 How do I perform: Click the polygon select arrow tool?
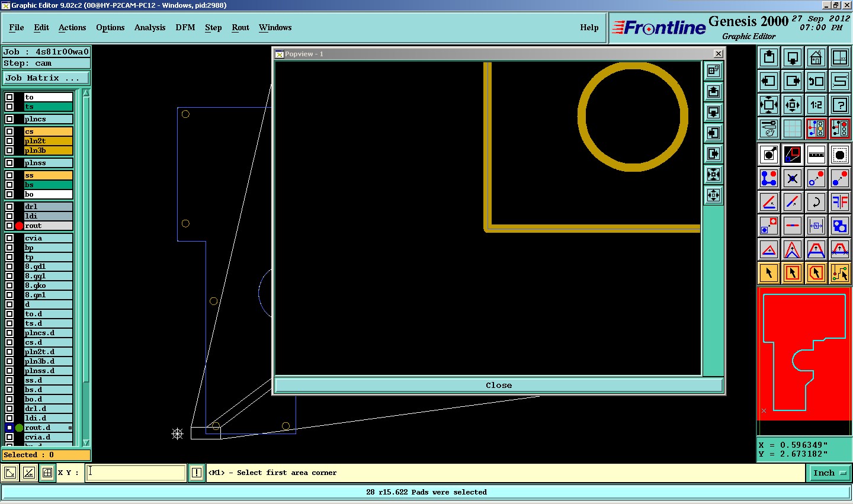[x=816, y=273]
